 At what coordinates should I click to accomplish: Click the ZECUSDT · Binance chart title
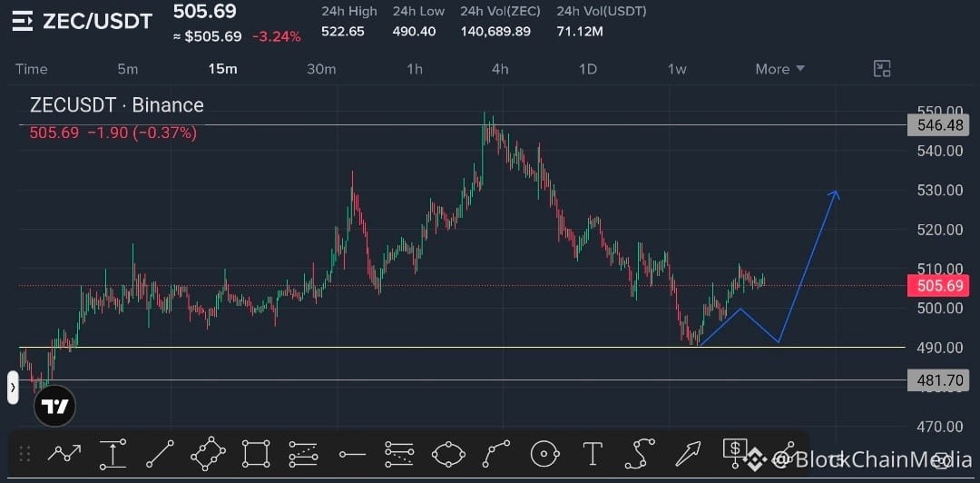(117, 105)
